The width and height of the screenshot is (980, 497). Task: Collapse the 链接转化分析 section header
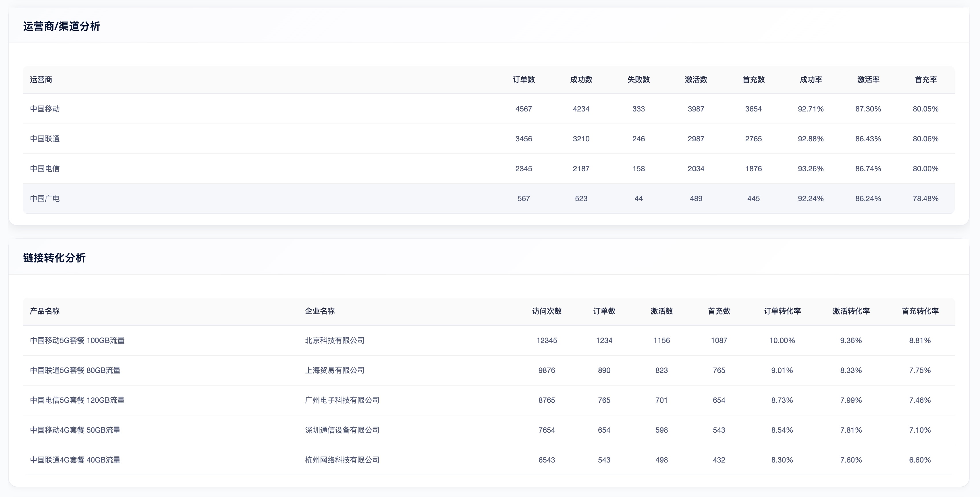click(x=54, y=257)
